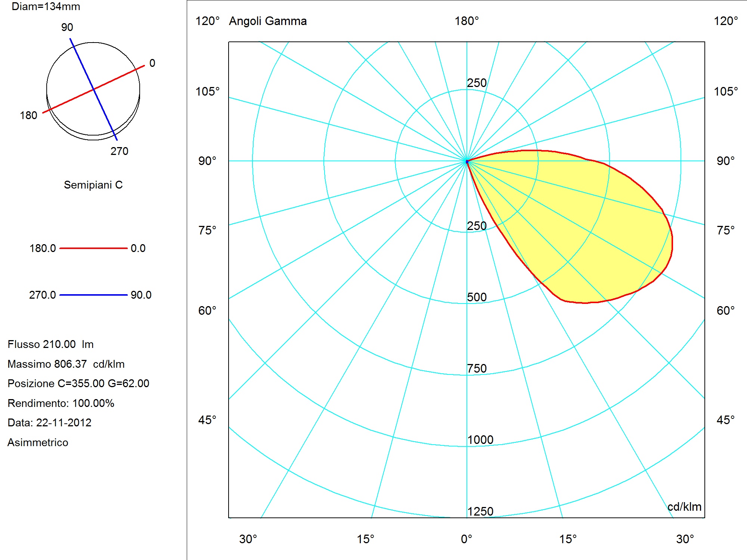Click the 'Flusso 210.00 lm' text
This screenshot has height=560, width=747.
pos(50,344)
